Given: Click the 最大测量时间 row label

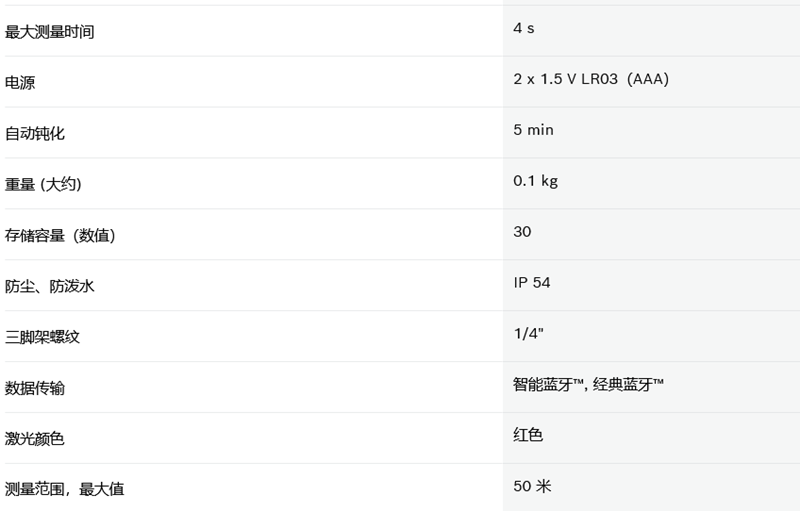Looking at the screenshot, I should [50, 32].
